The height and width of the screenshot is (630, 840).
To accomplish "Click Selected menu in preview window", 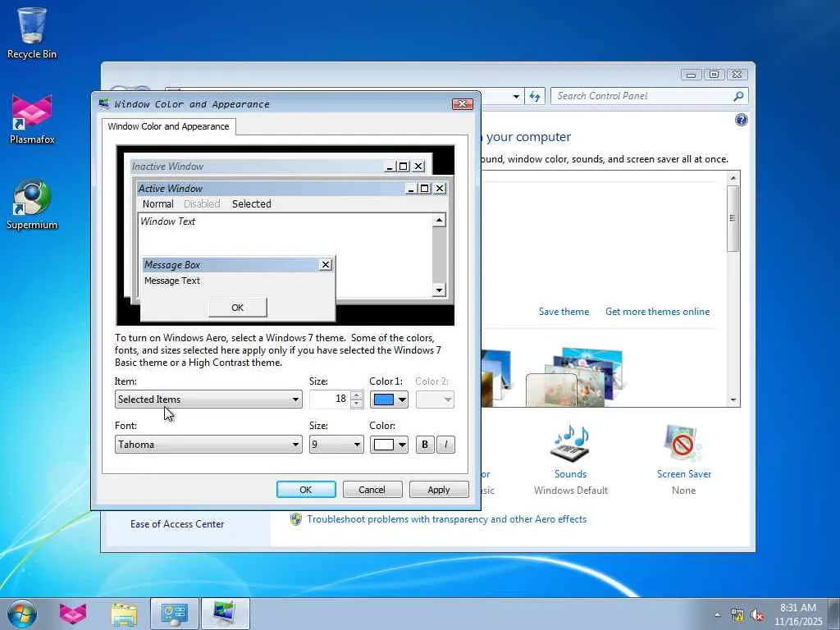I will pos(251,203).
